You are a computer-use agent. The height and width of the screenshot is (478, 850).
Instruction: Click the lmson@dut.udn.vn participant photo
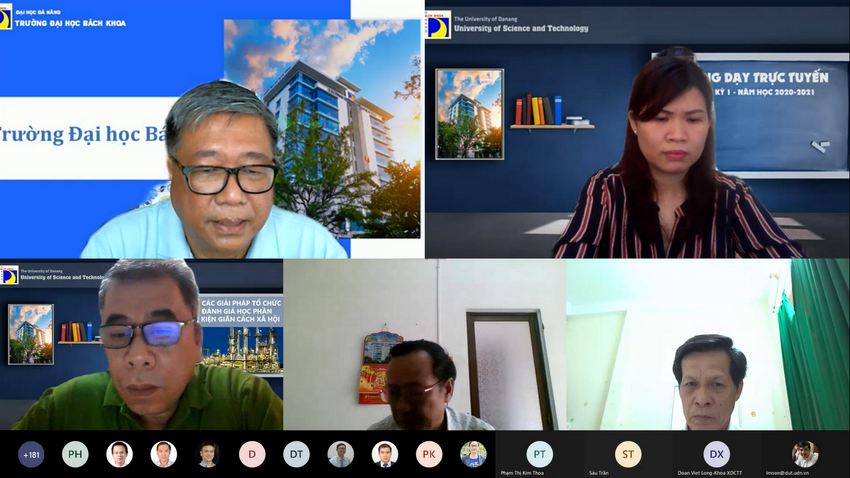point(805,454)
